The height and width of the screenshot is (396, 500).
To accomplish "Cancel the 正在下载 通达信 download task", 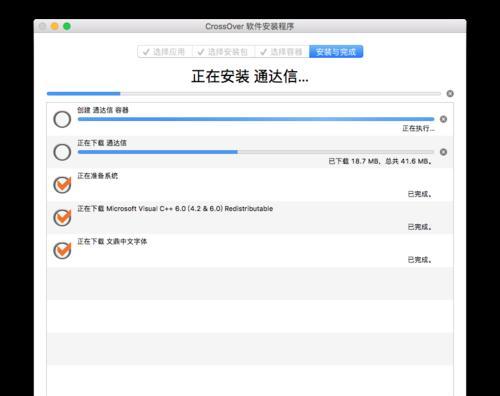I will 443,152.
